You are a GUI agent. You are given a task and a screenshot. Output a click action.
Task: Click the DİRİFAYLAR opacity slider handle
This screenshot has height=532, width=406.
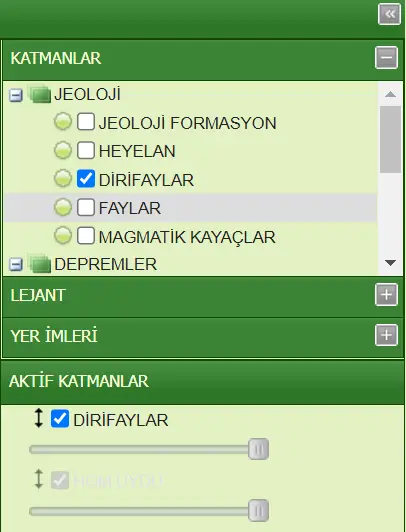click(x=258, y=449)
